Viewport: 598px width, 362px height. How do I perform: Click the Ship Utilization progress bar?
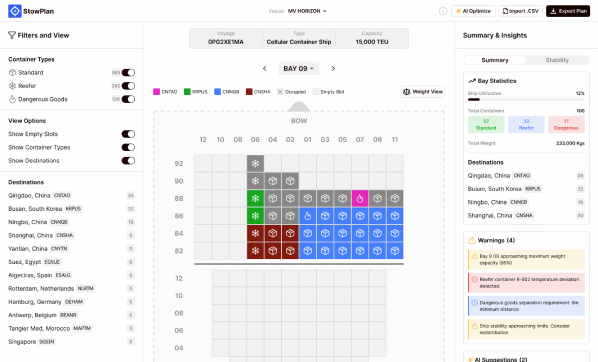click(x=526, y=100)
